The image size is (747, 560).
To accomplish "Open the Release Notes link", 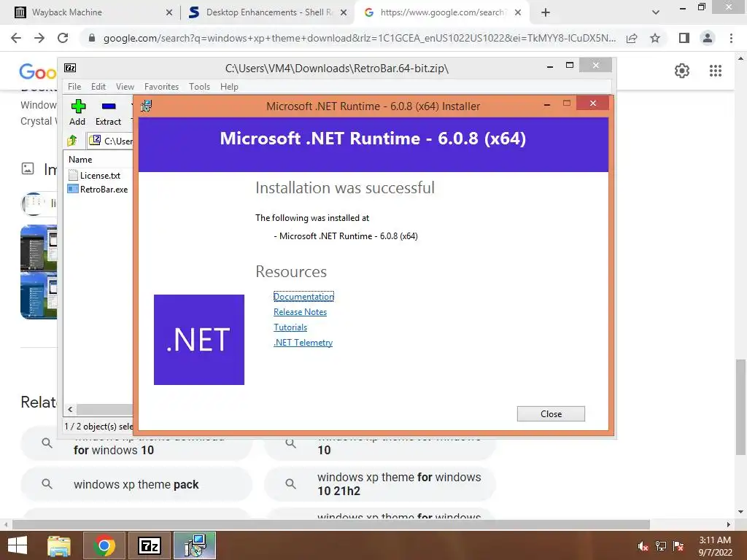I will [x=300, y=312].
